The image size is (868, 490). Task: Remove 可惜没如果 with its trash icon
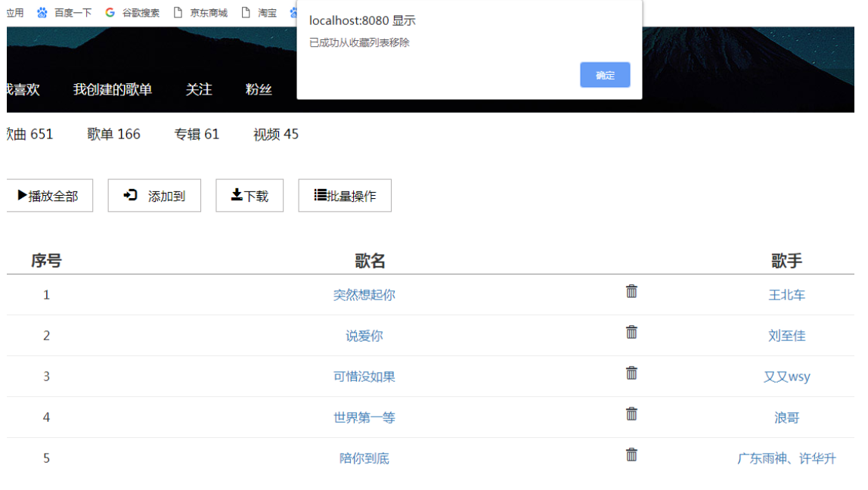tap(631, 373)
